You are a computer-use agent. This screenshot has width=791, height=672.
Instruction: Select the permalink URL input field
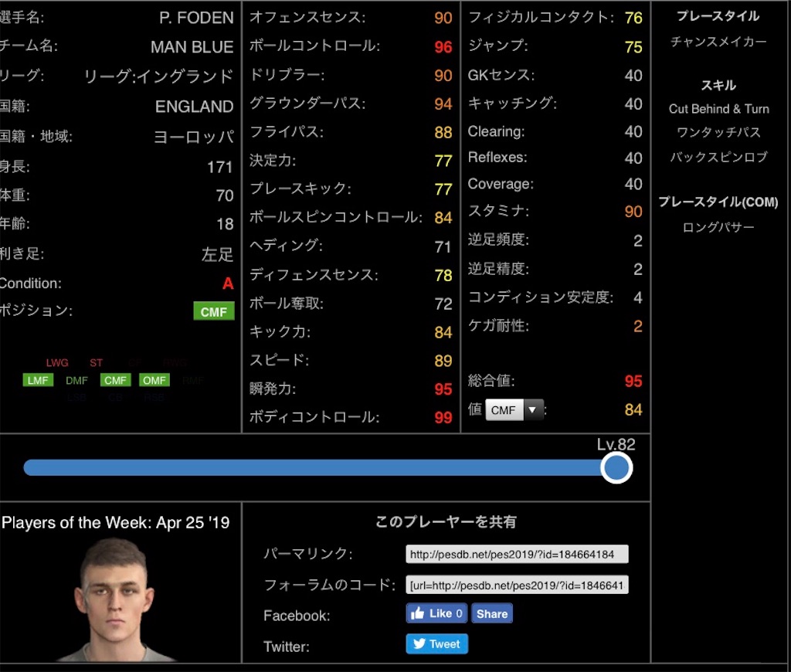coord(517,554)
